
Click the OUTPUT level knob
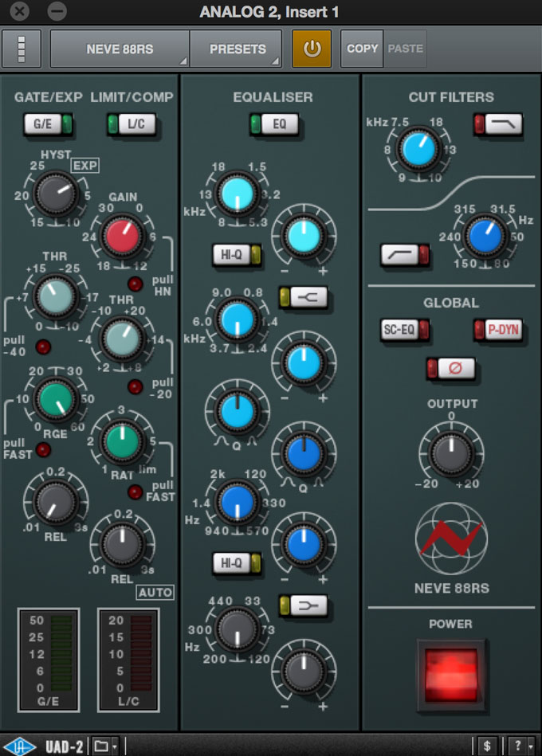click(451, 454)
